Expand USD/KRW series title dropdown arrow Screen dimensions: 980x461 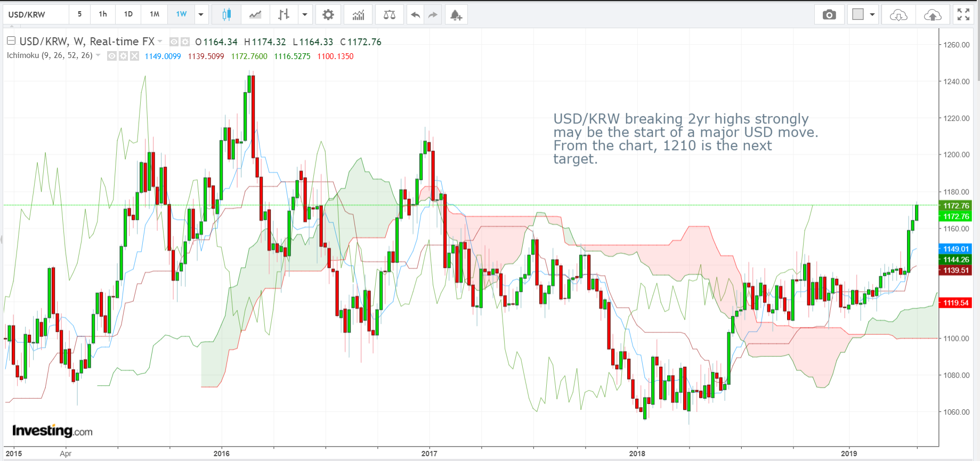click(160, 41)
